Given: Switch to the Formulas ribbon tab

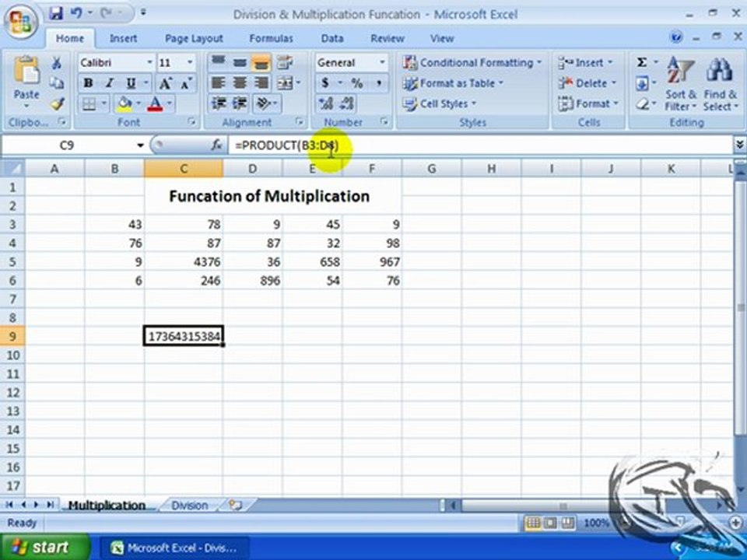Looking at the screenshot, I should tap(271, 39).
